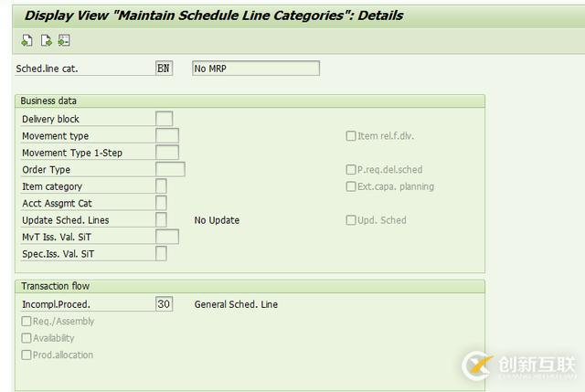Image resolution: width=585 pixels, height=392 pixels.
Task: Focus the Delivery block input field
Action: click(x=164, y=119)
